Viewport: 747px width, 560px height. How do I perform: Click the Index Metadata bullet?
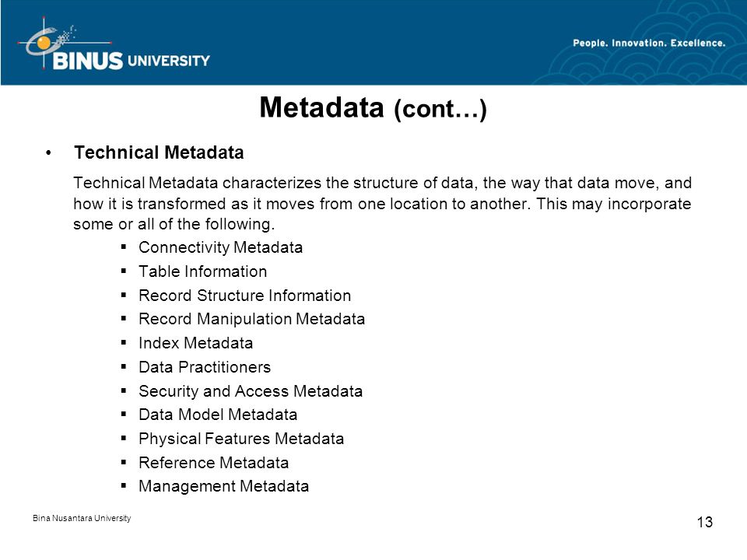[x=195, y=343]
